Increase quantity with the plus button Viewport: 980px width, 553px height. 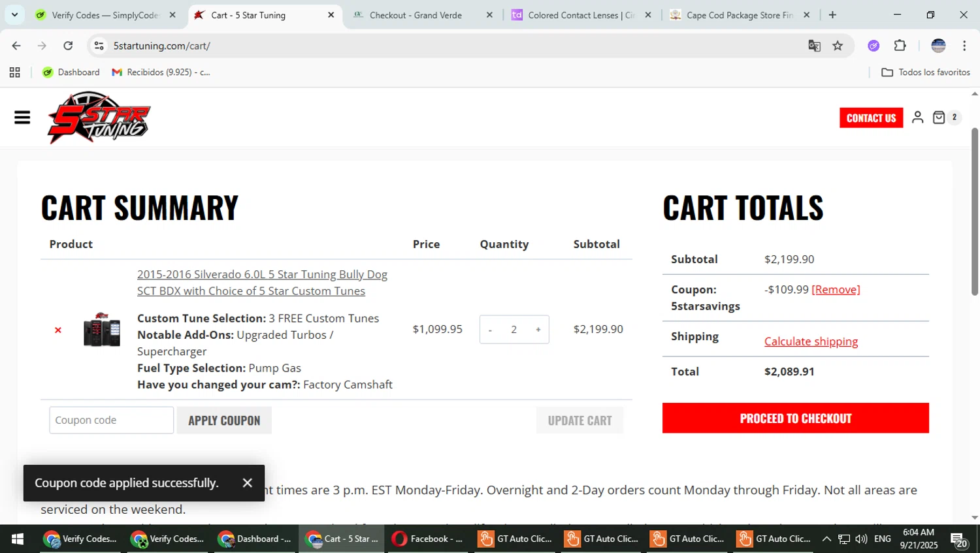538,330
